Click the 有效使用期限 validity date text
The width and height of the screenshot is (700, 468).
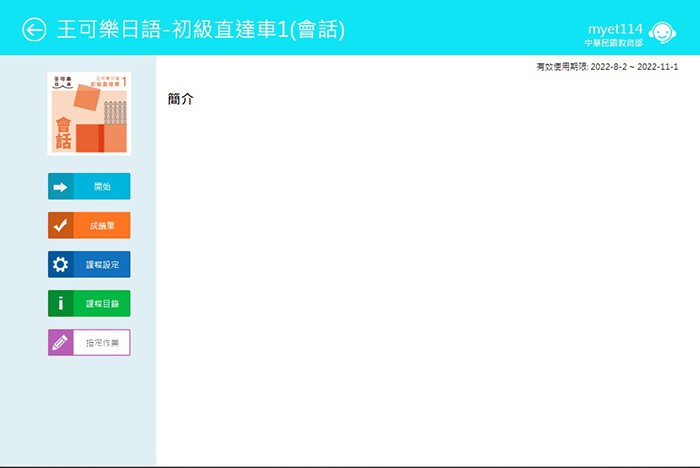pos(614,66)
